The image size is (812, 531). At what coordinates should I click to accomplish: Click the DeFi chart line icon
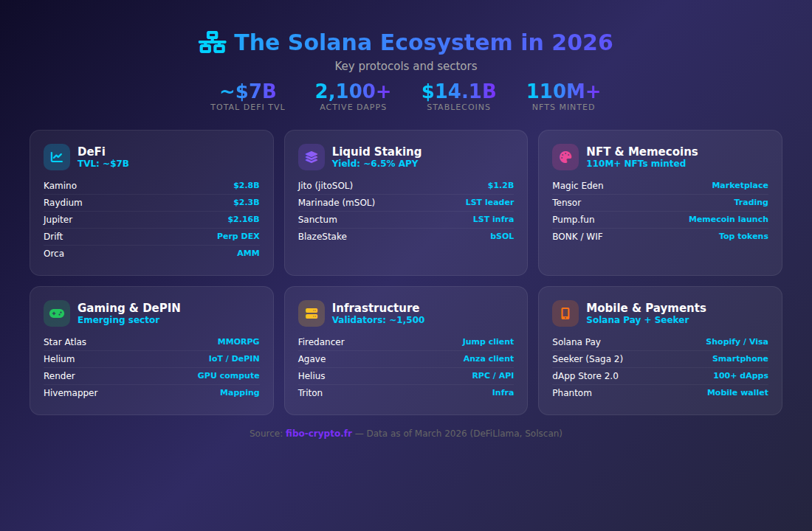pos(57,157)
